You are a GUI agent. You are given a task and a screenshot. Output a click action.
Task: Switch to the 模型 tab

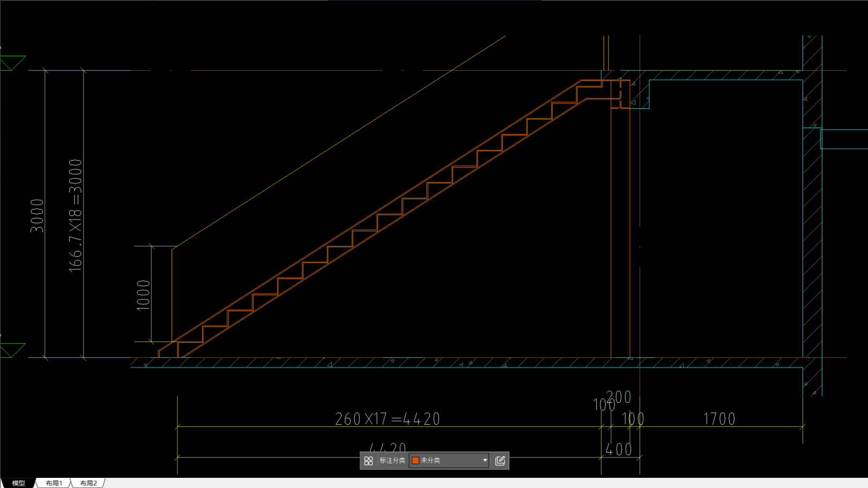[x=18, y=483]
